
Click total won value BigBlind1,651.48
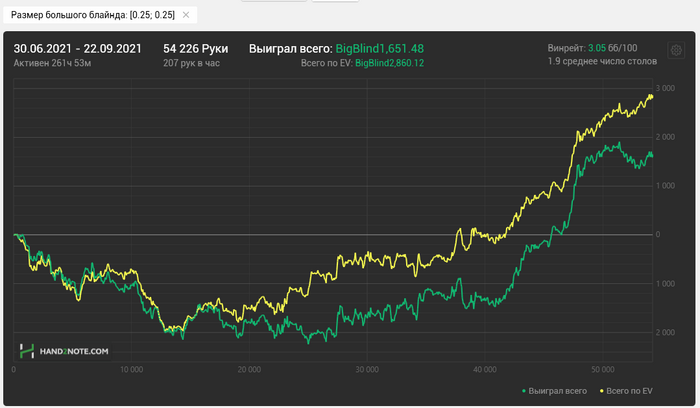379,49
